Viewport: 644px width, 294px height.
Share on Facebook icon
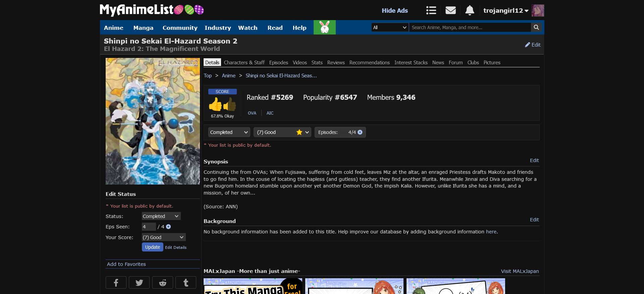(116, 283)
